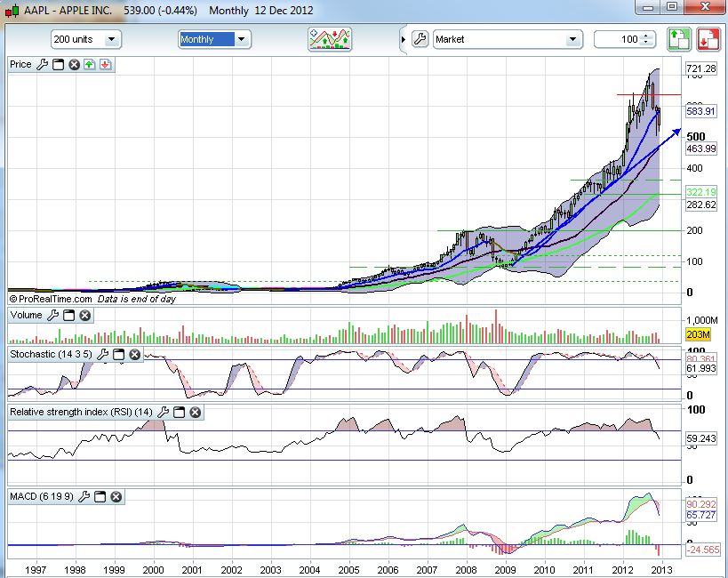This screenshot has width=728, height=578.
Task: Click the -24.565 MACD histogram label
Action: (703, 550)
